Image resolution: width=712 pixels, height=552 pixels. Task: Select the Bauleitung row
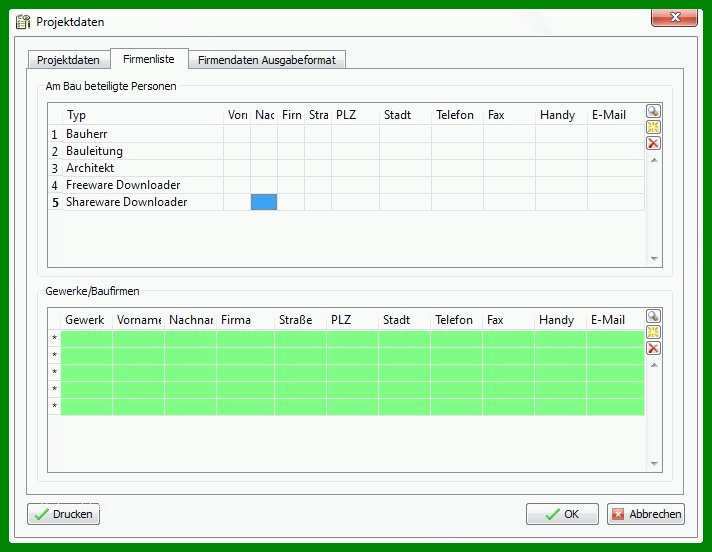click(x=346, y=151)
